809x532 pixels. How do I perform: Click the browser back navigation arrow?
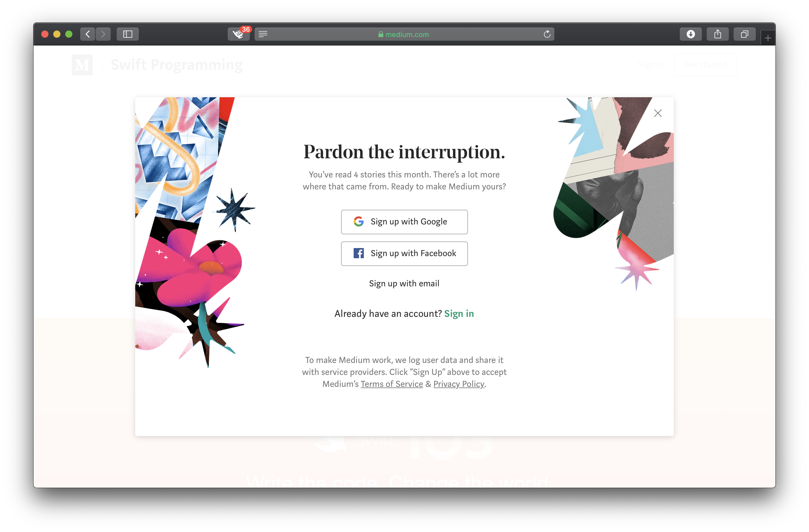point(88,34)
